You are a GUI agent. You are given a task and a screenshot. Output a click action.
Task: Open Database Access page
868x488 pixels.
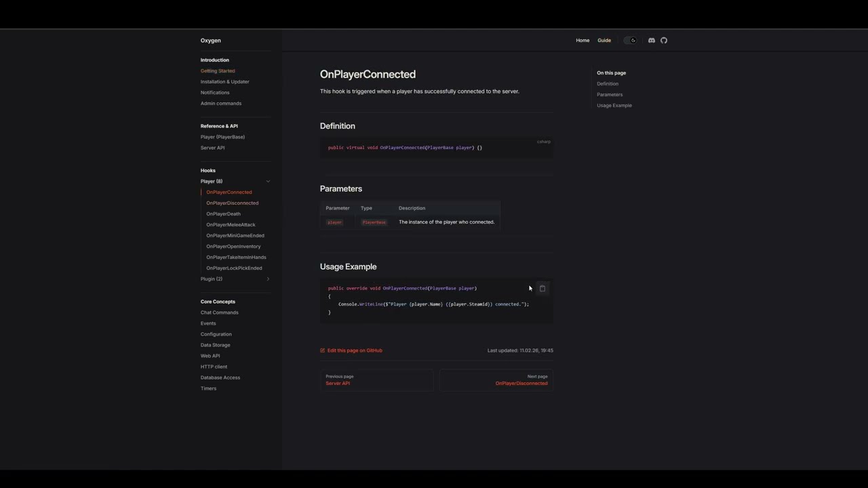pos(220,378)
